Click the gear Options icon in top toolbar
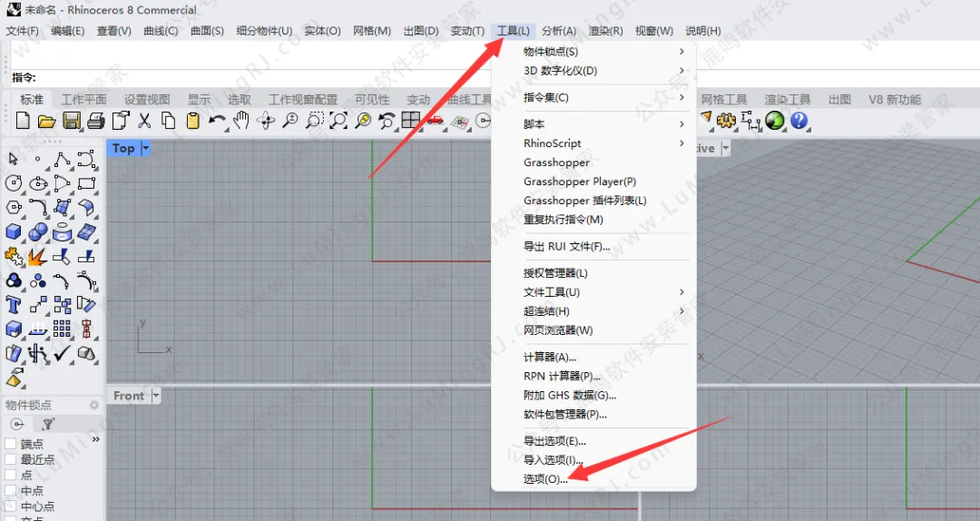The width and height of the screenshot is (980, 521). click(x=726, y=120)
